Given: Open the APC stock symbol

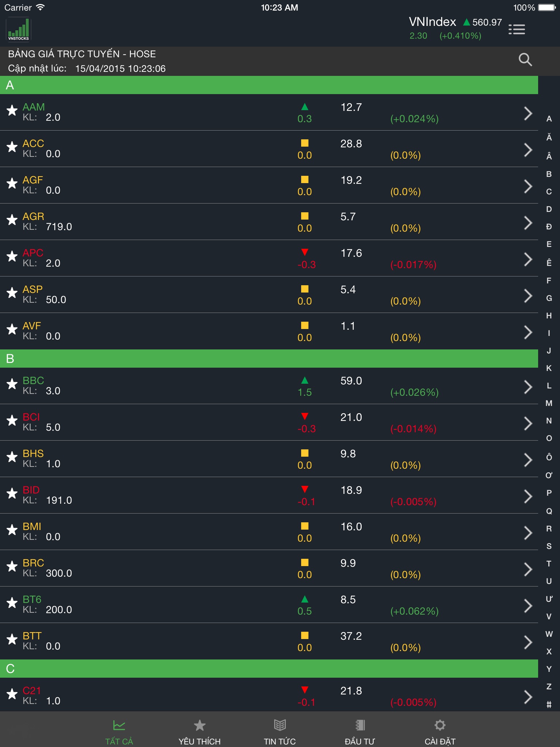Looking at the screenshot, I should (x=33, y=253).
